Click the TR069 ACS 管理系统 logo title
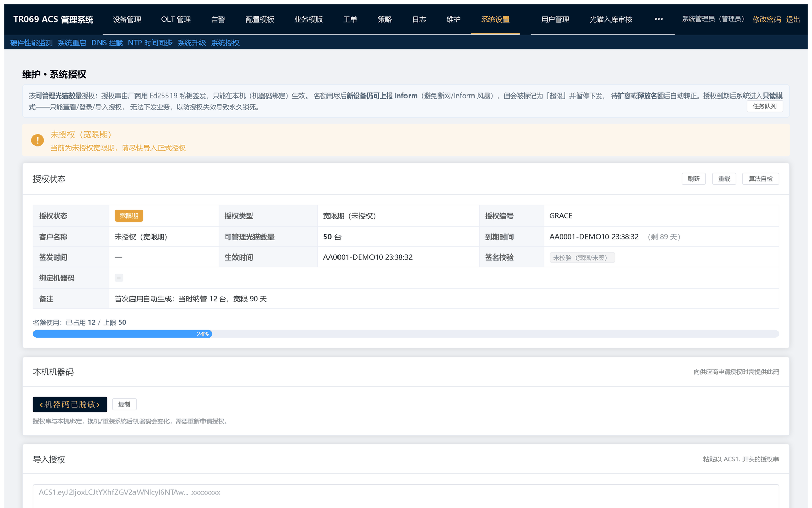This screenshot has height=508, width=812. click(x=53, y=19)
